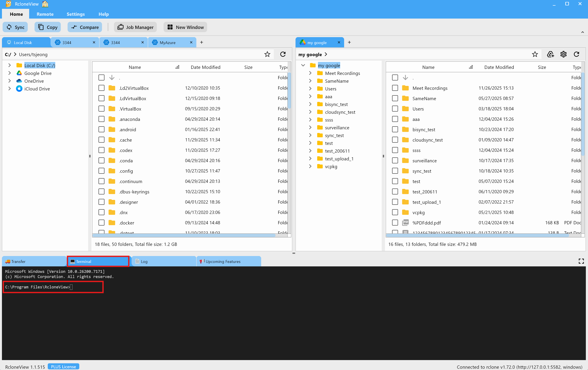
Task: Open remote settings gear for my google
Action: [563, 54]
